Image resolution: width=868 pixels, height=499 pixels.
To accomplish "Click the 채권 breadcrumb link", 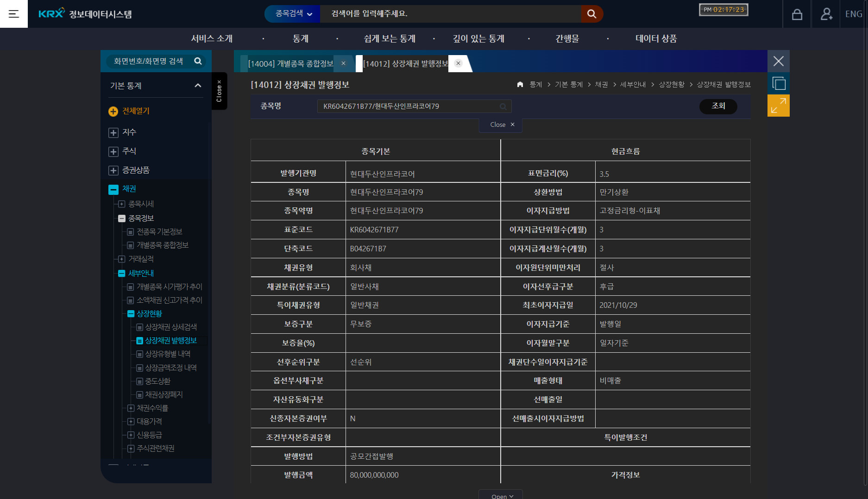I will 601,84.
